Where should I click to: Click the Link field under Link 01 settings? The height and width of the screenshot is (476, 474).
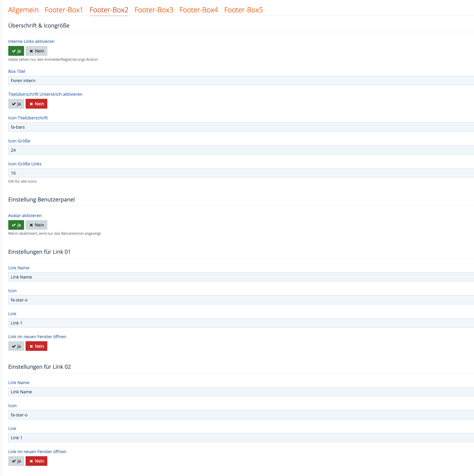pyautogui.click(x=241, y=323)
